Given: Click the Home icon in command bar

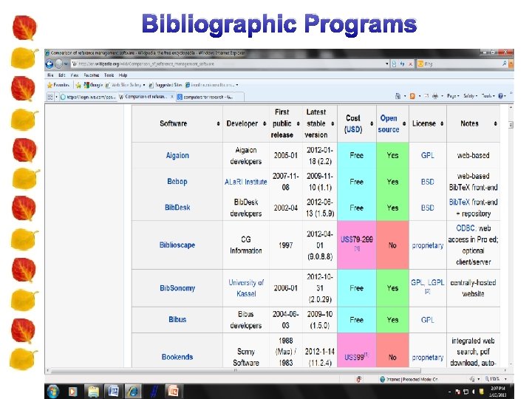Looking at the screenshot, I should (398, 96).
